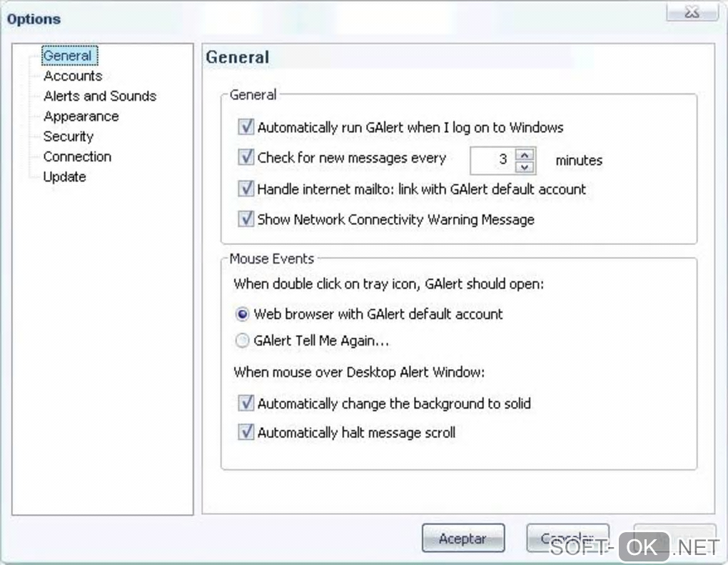
Task: Toggle Show Network Connectivity Warning Message
Action: point(246,219)
